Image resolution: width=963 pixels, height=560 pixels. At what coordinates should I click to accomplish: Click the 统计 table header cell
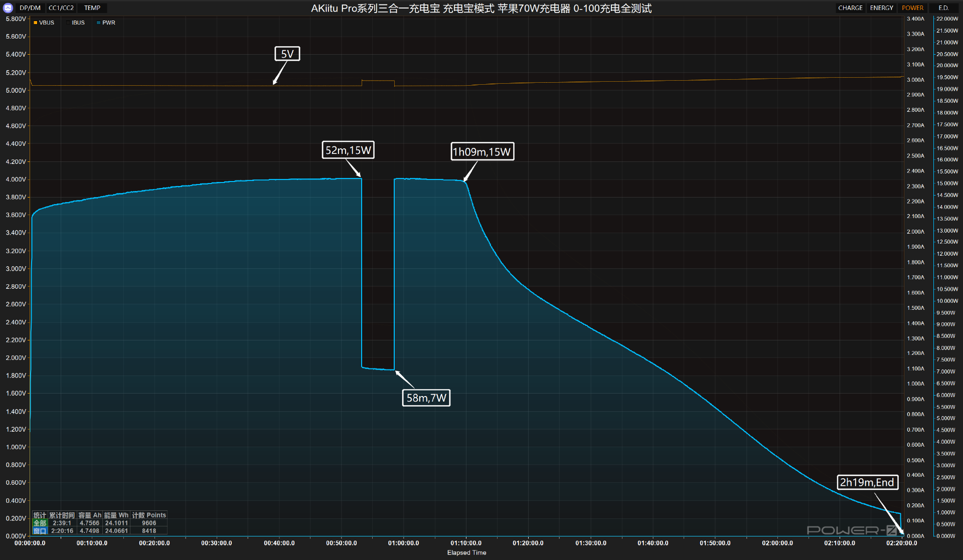pyautogui.click(x=40, y=515)
